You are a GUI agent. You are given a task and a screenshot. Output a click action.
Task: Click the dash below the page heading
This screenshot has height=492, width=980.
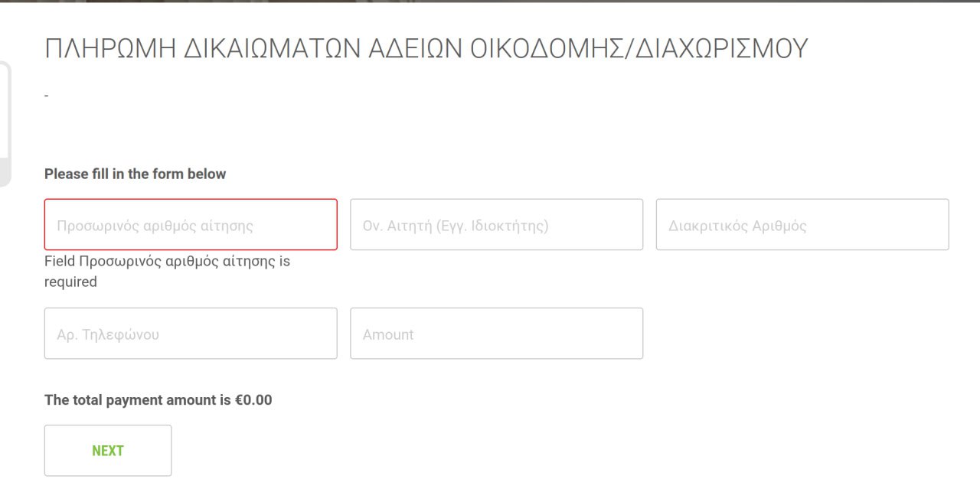(x=47, y=96)
